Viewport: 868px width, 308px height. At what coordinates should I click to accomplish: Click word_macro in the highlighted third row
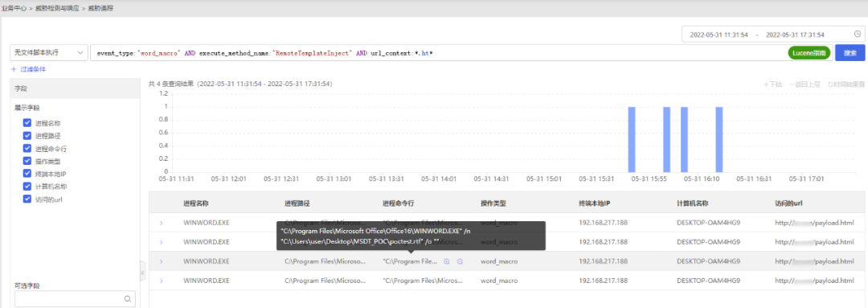[x=499, y=261]
